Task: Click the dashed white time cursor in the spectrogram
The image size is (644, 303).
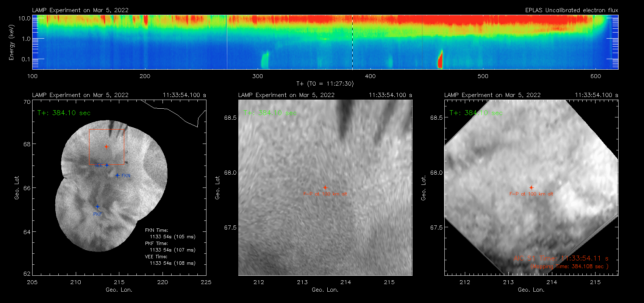Action: tap(352, 42)
